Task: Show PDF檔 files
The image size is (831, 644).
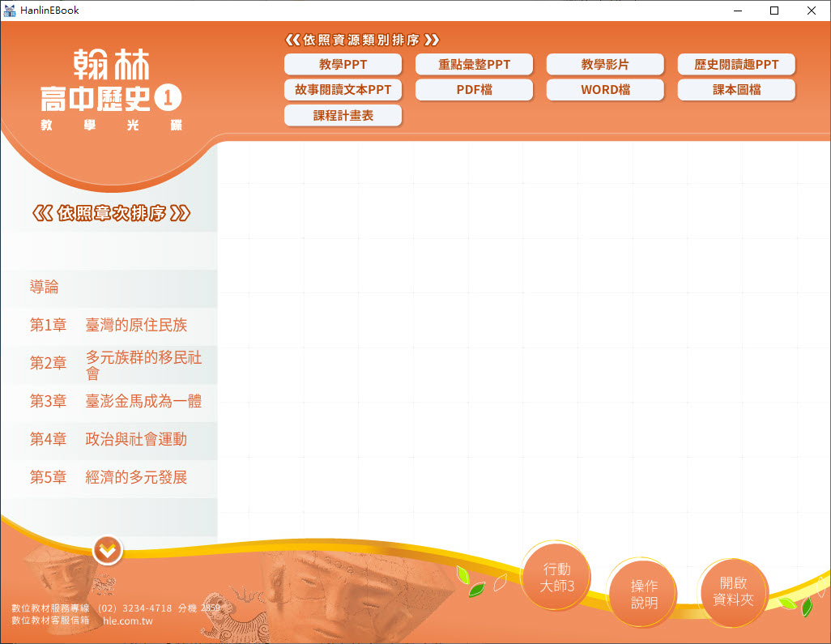Action: pos(475,90)
